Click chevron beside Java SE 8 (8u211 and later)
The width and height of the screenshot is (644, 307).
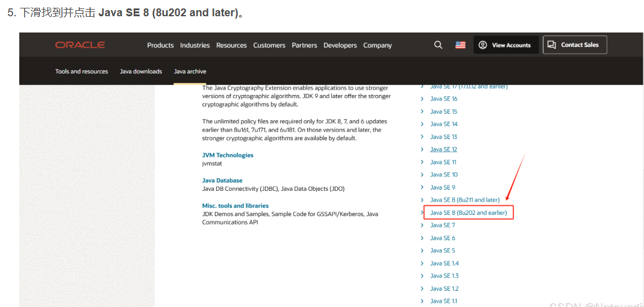pyautogui.click(x=422, y=200)
